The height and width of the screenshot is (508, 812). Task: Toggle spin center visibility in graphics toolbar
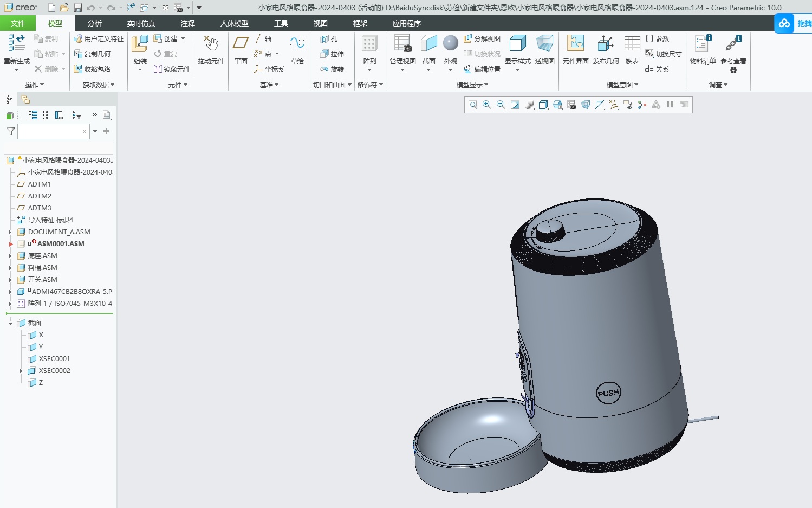642,105
